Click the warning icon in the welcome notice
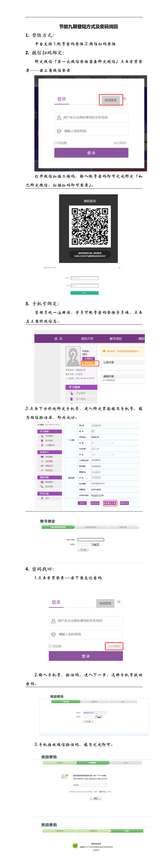168x868 pixels. [104, 351]
